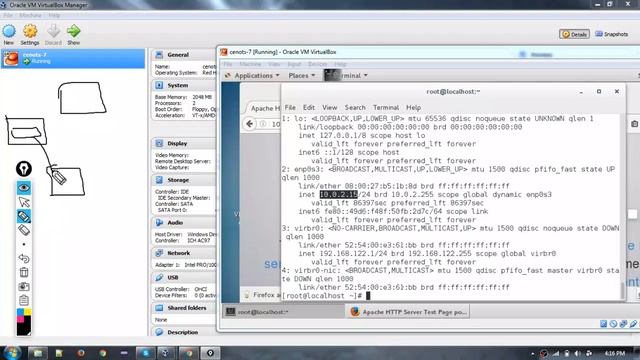Open the terminal Help menu
This screenshot has width=640, height=360.
[413, 107]
